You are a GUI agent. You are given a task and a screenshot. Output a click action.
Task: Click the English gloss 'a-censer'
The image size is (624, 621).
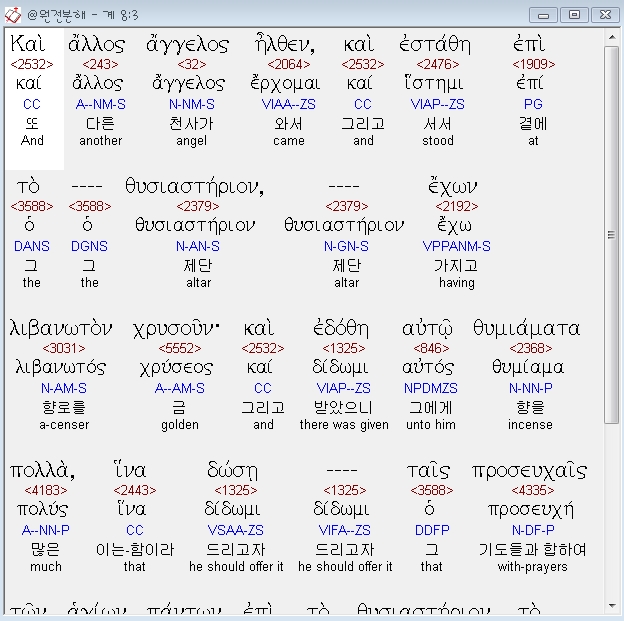coord(64,425)
